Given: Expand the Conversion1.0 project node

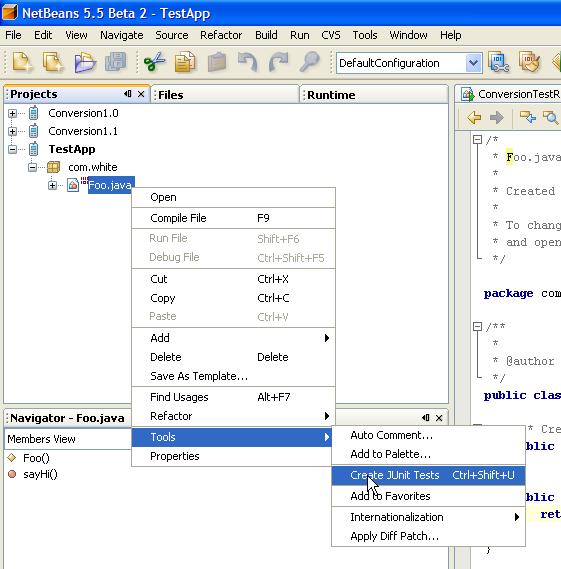Looking at the screenshot, I should click(x=12, y=114).
